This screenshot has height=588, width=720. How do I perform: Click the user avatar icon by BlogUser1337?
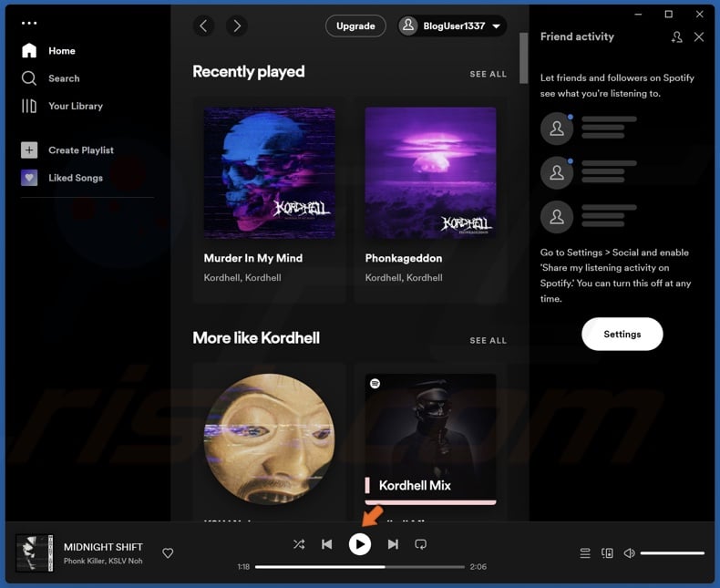[408, 26]
